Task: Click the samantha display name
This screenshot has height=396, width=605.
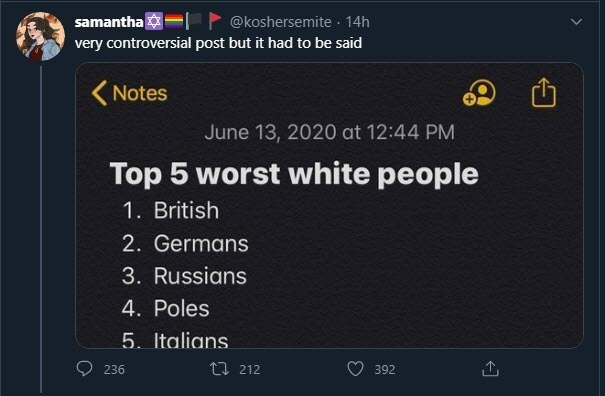Action: (109, 22)
